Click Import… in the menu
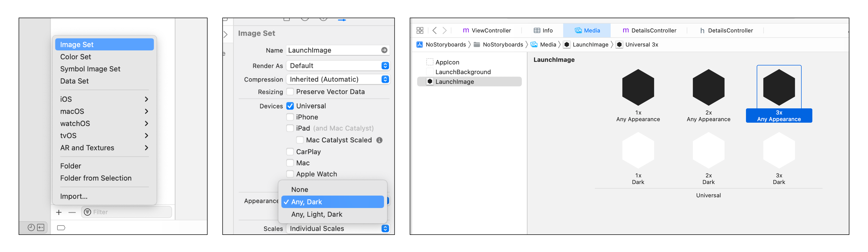The image size is (868, 252). (x=104, y=196)
